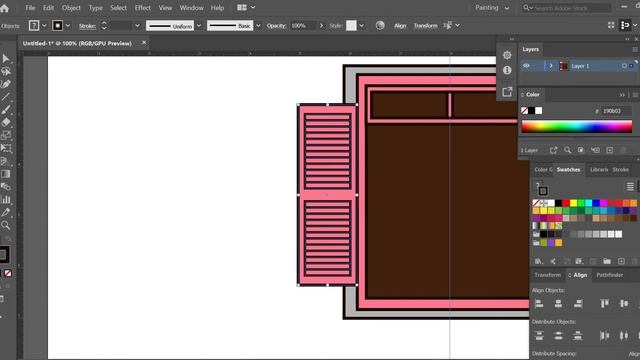Click Recolor Artwork wheel icon
This screenshot has width=640, height=360.
380,25
